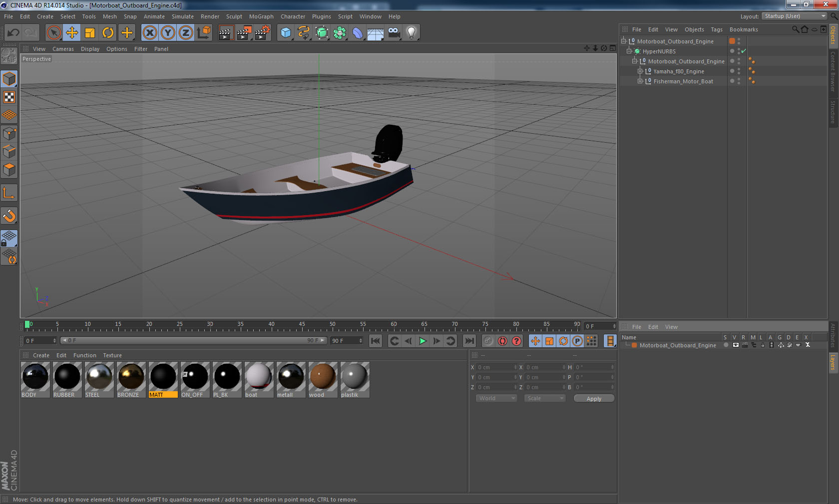
Task: Select the Live Selection tool
Action: point(54,33)
